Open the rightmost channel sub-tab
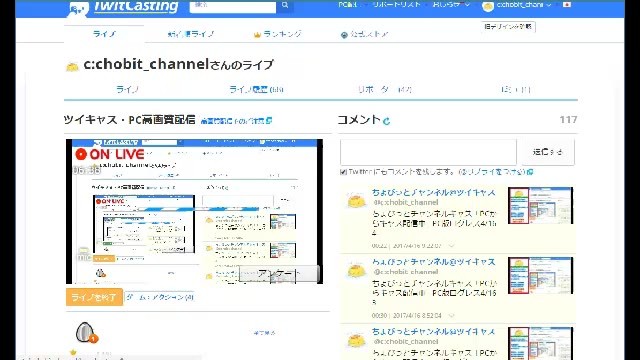640x360 pixels. pyautogui.click(x=515, y=89)
